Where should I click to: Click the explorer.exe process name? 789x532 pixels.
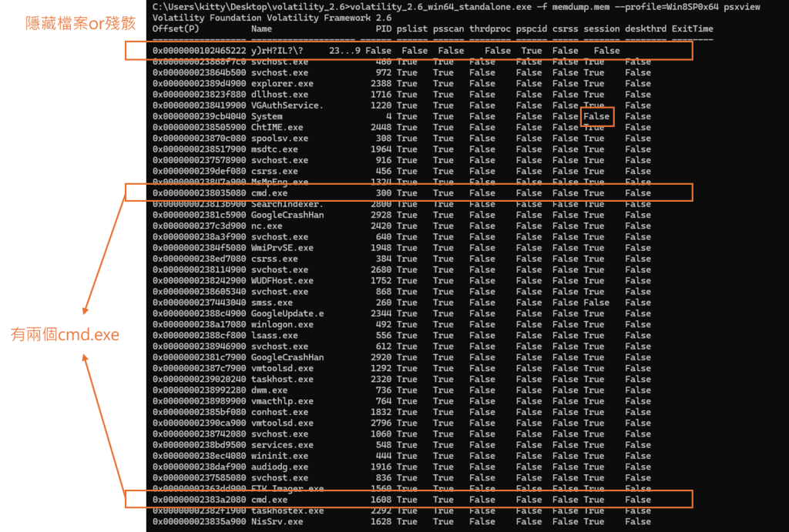282,83
